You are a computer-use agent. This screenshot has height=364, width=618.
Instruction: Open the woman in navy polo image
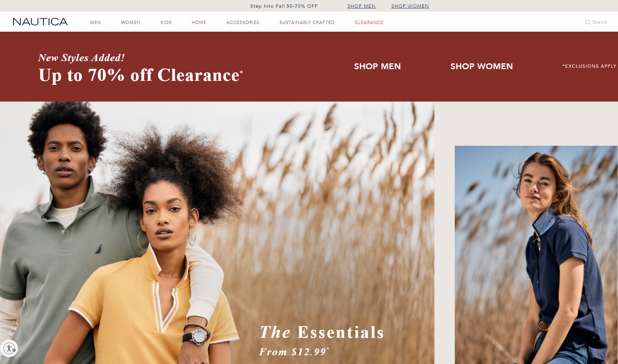(x=536, y=255)
